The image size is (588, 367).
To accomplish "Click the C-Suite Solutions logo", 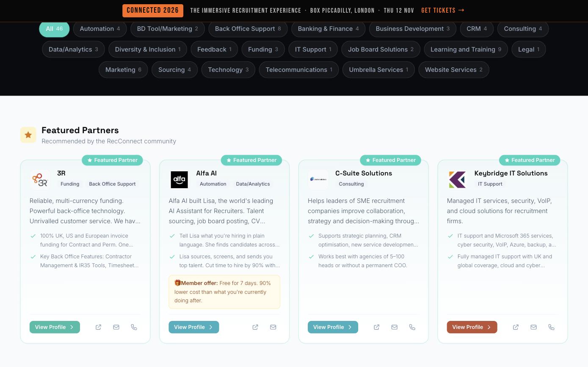I will 318,180.
